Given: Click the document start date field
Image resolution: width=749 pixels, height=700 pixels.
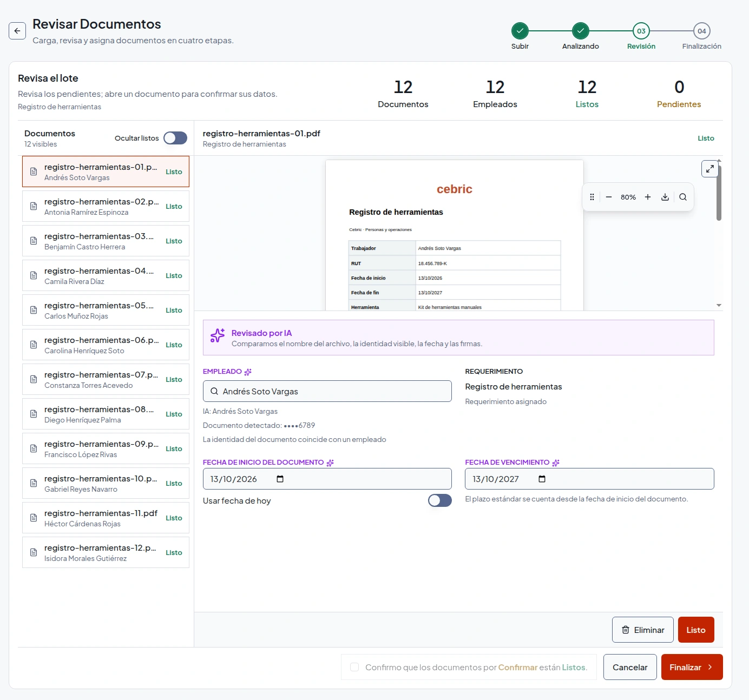Looking at the screenshot, I should point(327,479).
